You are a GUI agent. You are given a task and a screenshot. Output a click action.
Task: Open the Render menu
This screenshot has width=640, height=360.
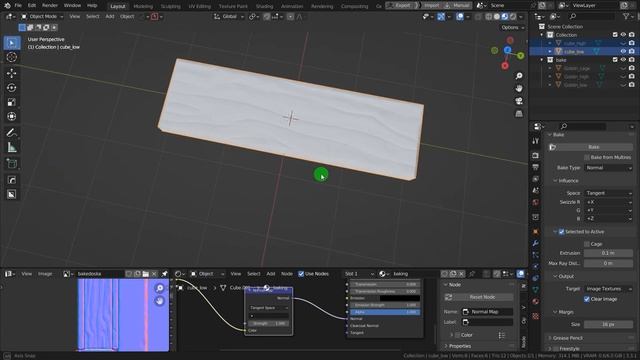pyautogui.click(x=50, y=6)
